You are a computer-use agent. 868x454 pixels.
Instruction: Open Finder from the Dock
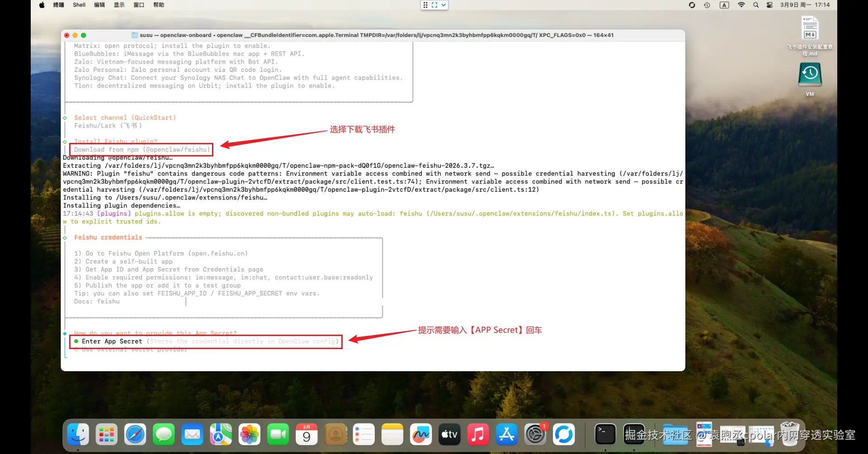(78, 435)
